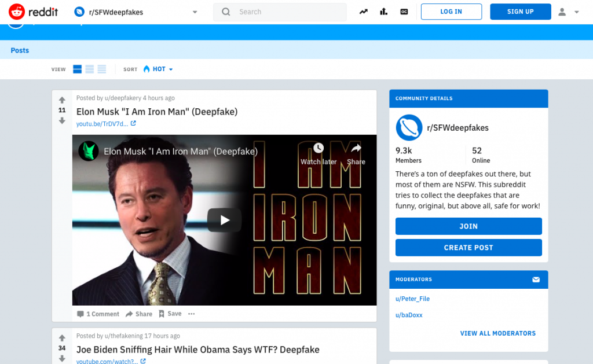593x364 pixels.
Task: Message the moderators via envelope icon
Action: (x=536, y=280)
